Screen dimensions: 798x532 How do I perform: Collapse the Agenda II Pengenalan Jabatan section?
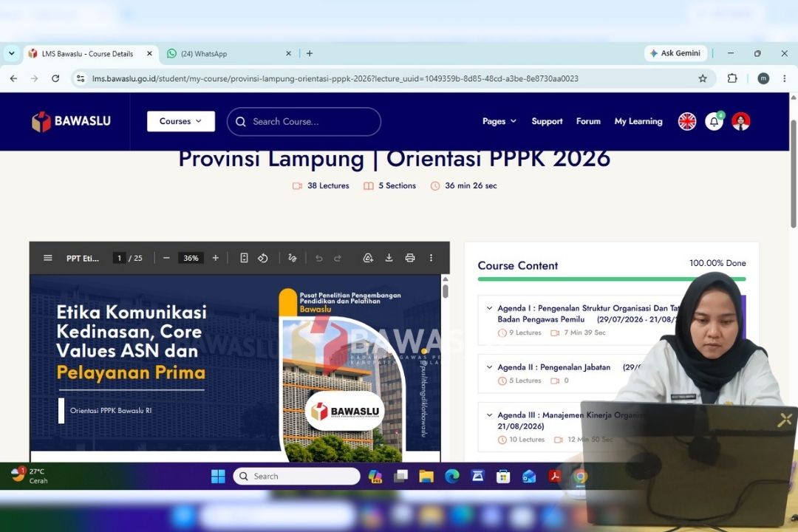(489, 367)
